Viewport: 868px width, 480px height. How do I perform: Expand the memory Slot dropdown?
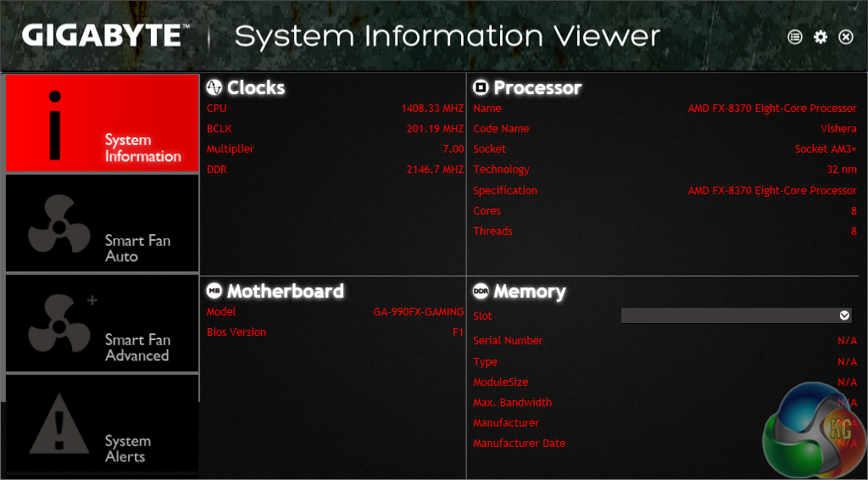pyautogui.click(x=737, y=315)
